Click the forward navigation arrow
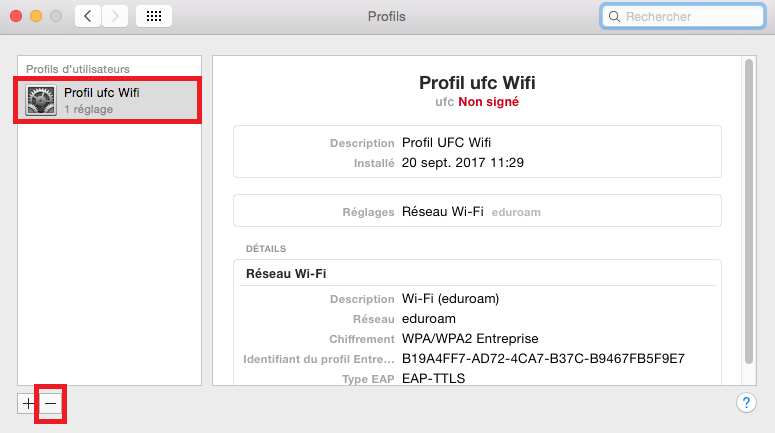The width and height of the screenshot is (775, 433). [x=116, y=16]
